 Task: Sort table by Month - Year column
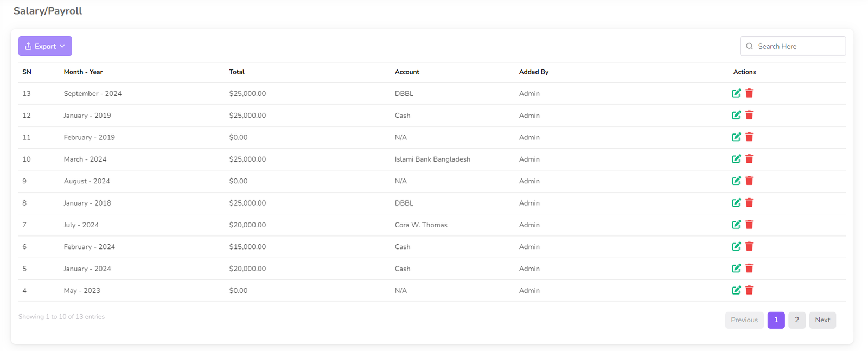click(x=83, y=72)
